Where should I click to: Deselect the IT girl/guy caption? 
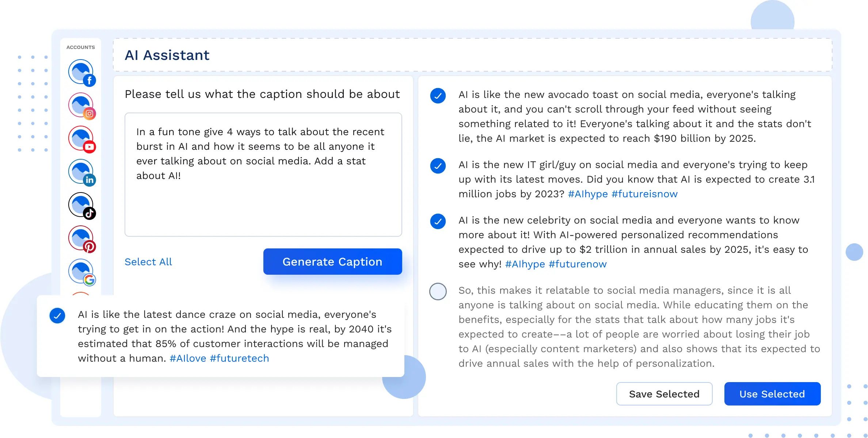[438, 167]
